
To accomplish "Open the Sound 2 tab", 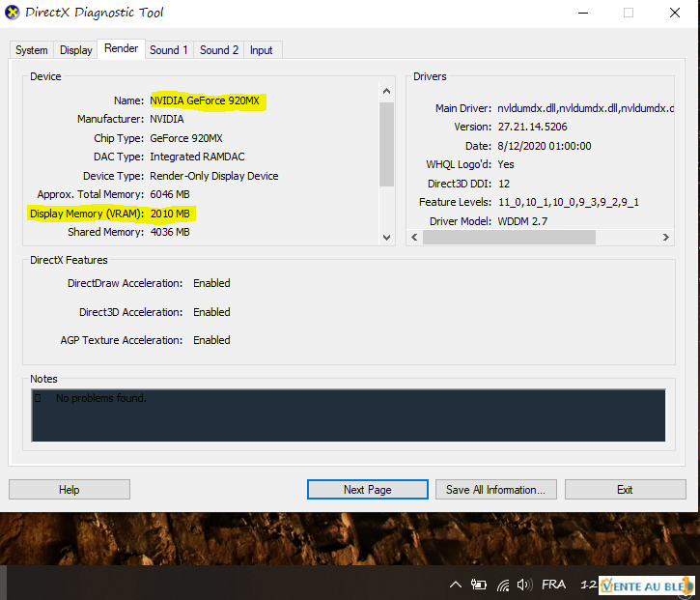I will pyautogui.click(x=219, y=50).
